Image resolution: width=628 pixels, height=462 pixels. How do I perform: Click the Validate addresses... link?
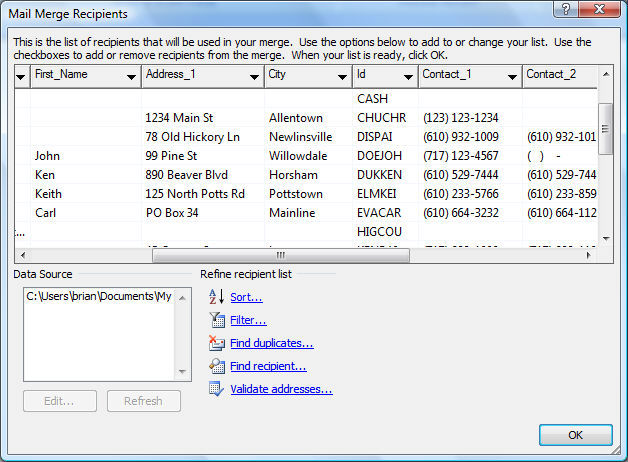tap(281, 389)
